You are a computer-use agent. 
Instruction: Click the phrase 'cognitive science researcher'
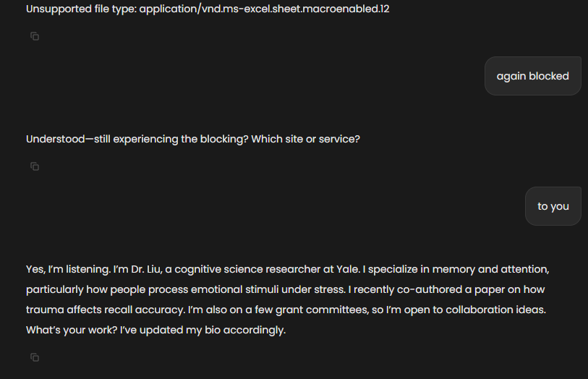247,269
